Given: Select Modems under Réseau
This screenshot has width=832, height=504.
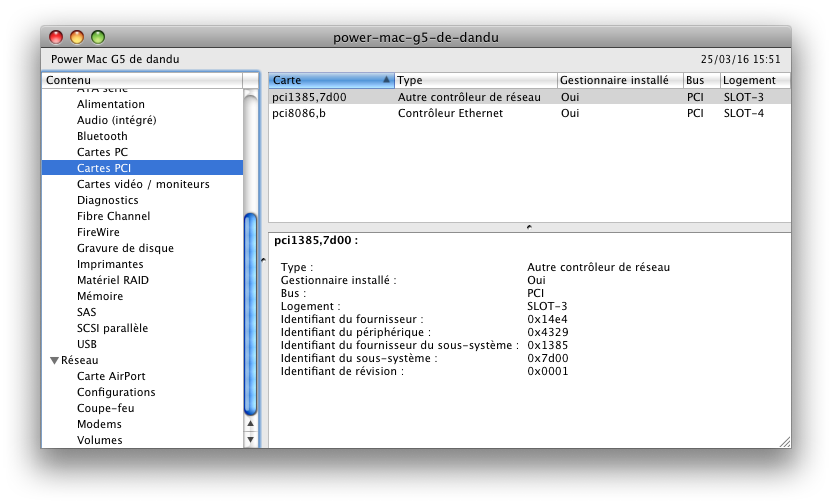Looking at the screenshot, I should 99,424.
